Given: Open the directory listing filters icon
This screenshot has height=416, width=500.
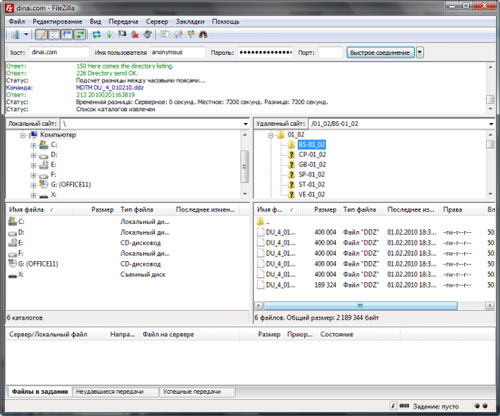Looking at the screenshot, I should (165, 34).
